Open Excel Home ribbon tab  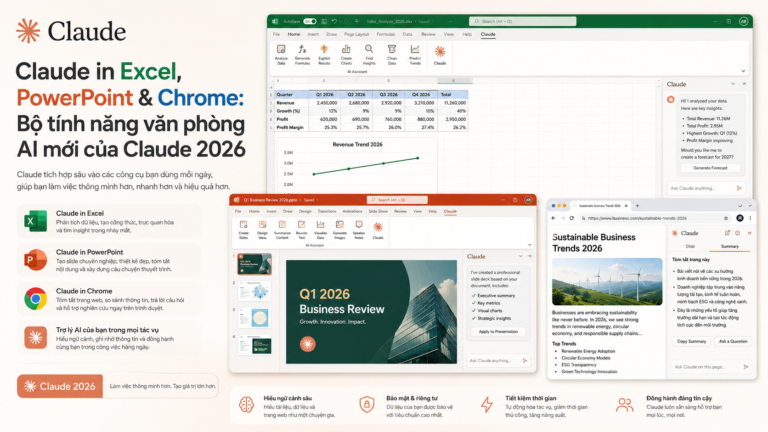click(294, 34)
